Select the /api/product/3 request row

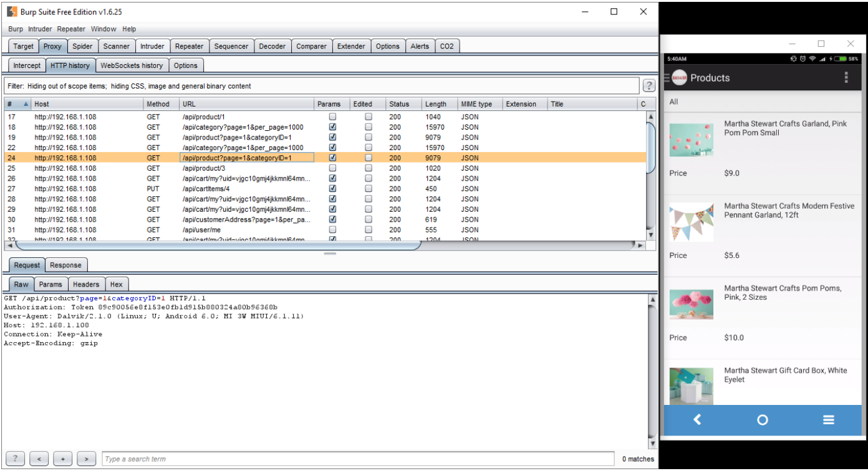(325, 168)
